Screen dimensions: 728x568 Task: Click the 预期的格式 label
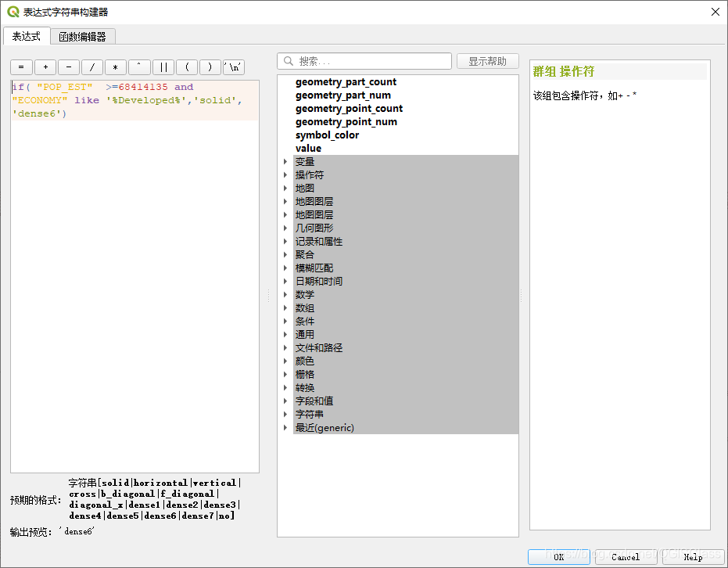(36, 500)
